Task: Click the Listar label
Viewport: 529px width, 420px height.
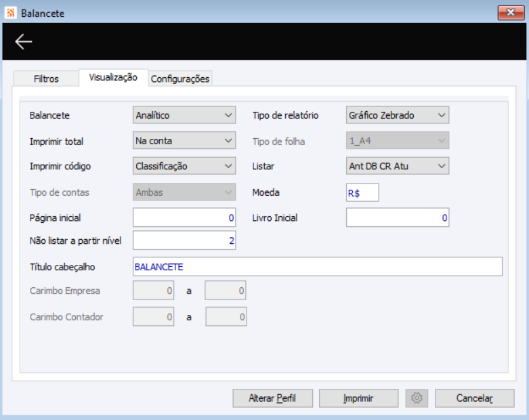Action: pos(263,167)
